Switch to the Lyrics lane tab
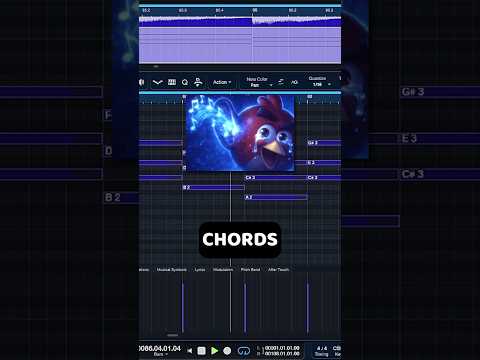480x360 pixels. tap(200, 269)
